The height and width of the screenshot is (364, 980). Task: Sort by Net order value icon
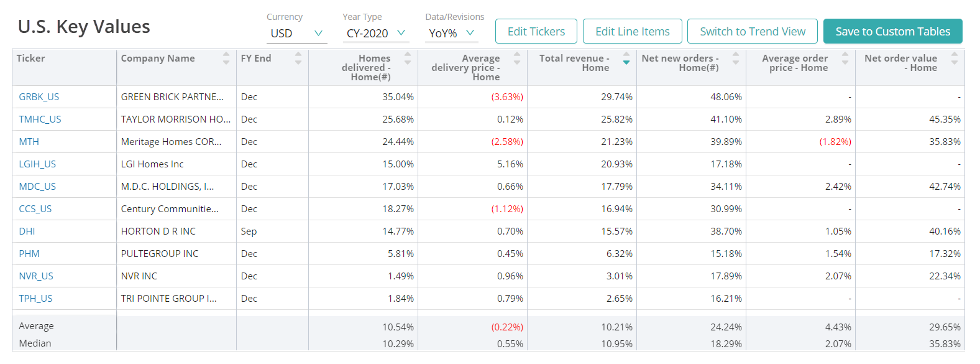[x=955, y=58]
